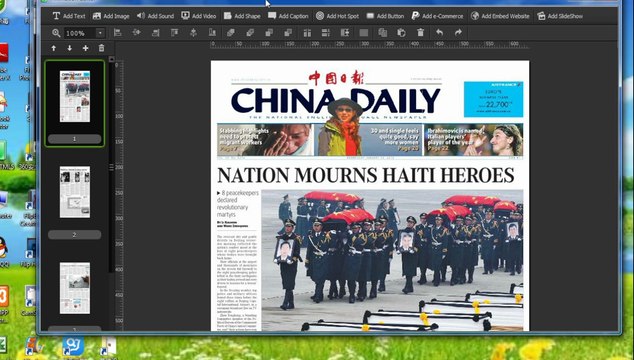The height and width of the screenshot is (360, 634).
Task: Align selected objects to the top edge
Action: click(x=174, y=33)
